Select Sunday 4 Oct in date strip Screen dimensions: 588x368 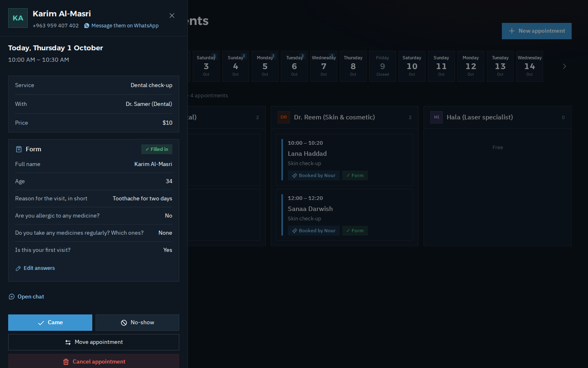pos(236,66)
